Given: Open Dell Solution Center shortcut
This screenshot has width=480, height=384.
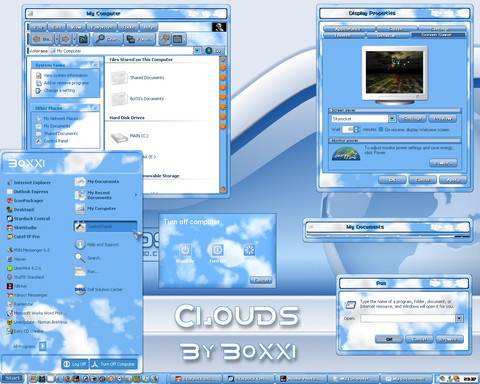Looking at the screenshot, I should 99,289.
